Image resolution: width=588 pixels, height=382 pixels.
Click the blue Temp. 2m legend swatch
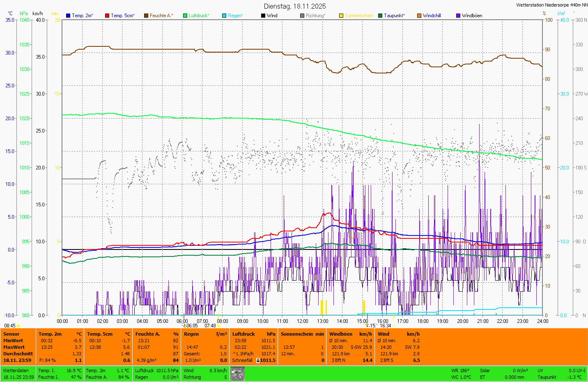[x=68, y=16]
